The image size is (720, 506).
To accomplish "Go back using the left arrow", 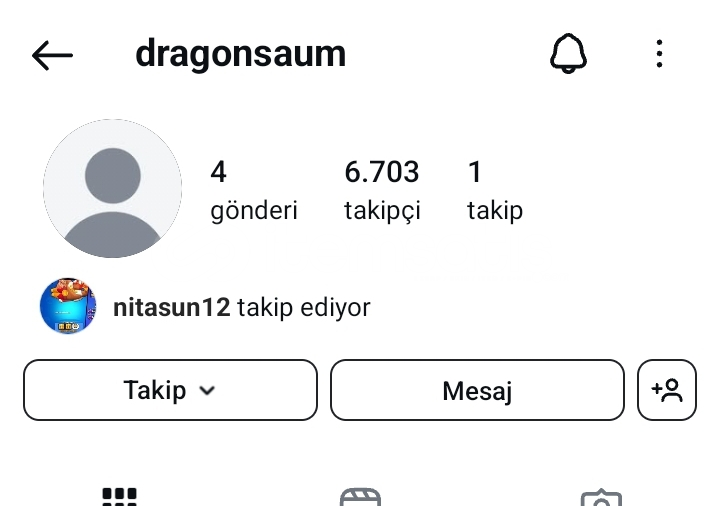I will (x=52, y=55).
